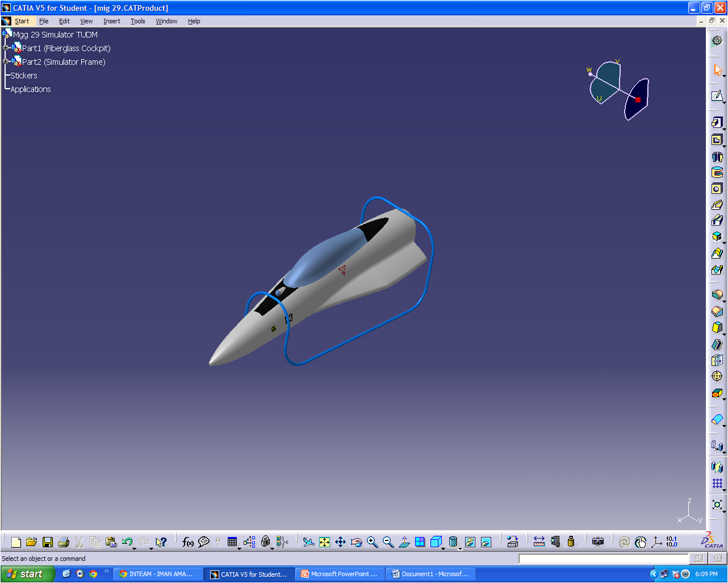The image size is (728, 583).
Task: Open the File menu
Action: (44, 21)
